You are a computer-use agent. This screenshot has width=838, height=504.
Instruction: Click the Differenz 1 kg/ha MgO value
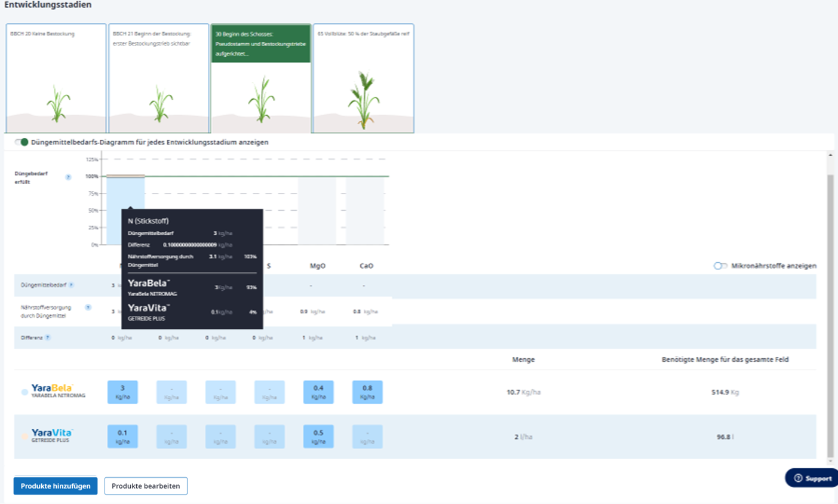click(312, 338)
